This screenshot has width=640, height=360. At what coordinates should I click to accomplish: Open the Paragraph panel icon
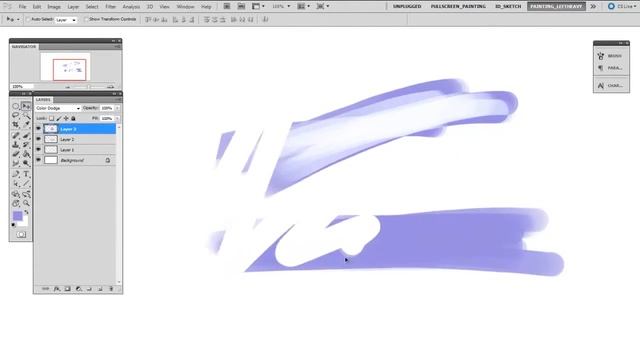(x=601, y=68)
